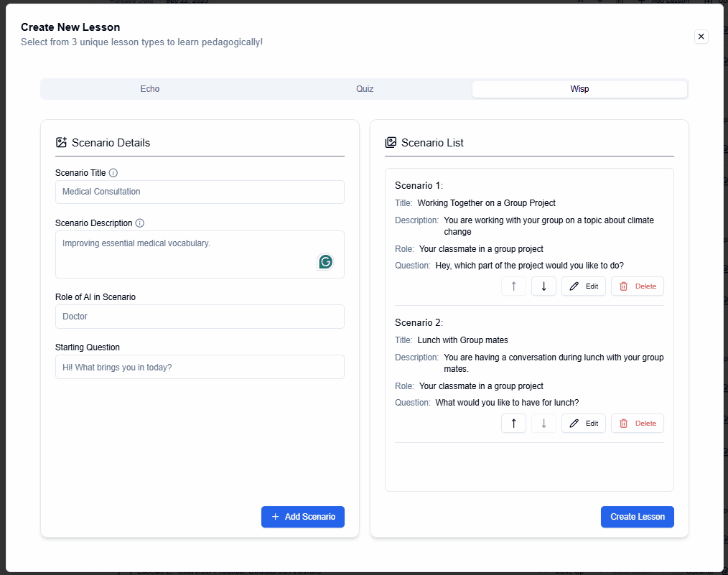
Task: Delete Scenario 1 from the list
Action: click(x=638, y=286)
